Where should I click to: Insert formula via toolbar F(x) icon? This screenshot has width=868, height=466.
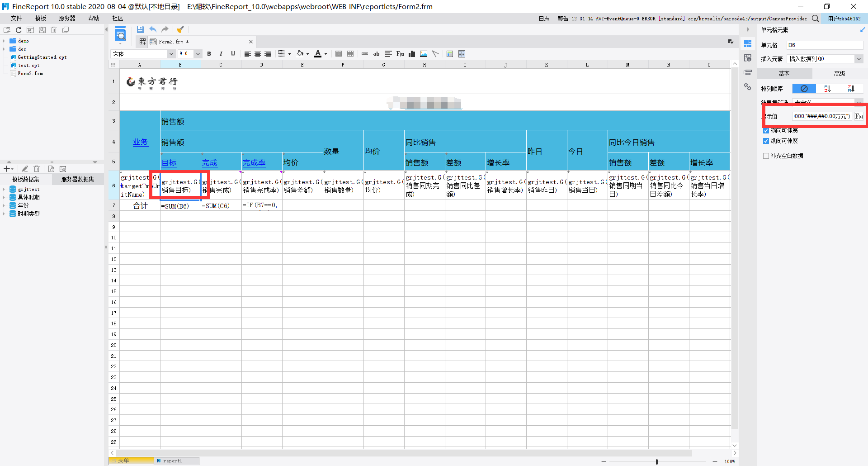coord(400,54)
